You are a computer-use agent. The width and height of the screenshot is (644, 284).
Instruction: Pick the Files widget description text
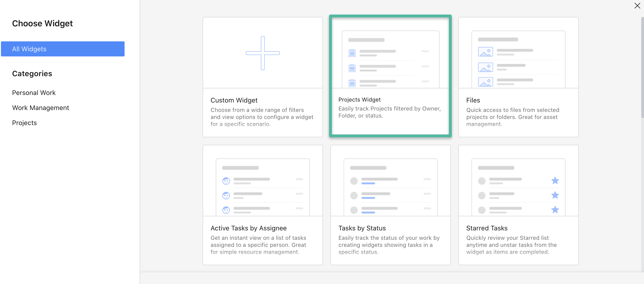pyautogui.click(x=513, y=117)
